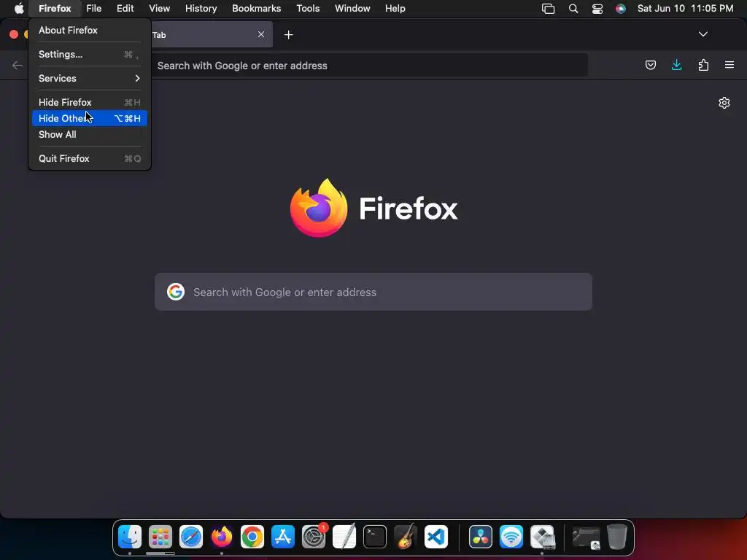Launch Google Chrome from the Dock

click(x=252, y=537)
